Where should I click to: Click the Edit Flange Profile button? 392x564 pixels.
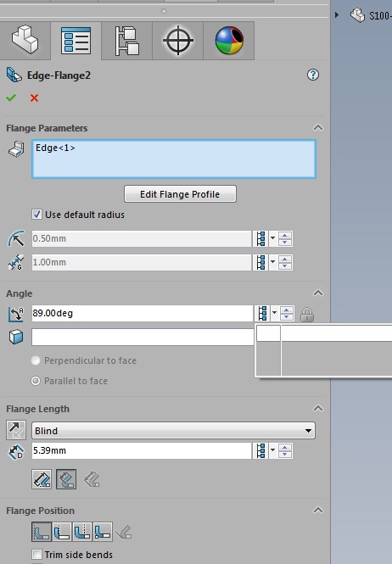point(180,194)
